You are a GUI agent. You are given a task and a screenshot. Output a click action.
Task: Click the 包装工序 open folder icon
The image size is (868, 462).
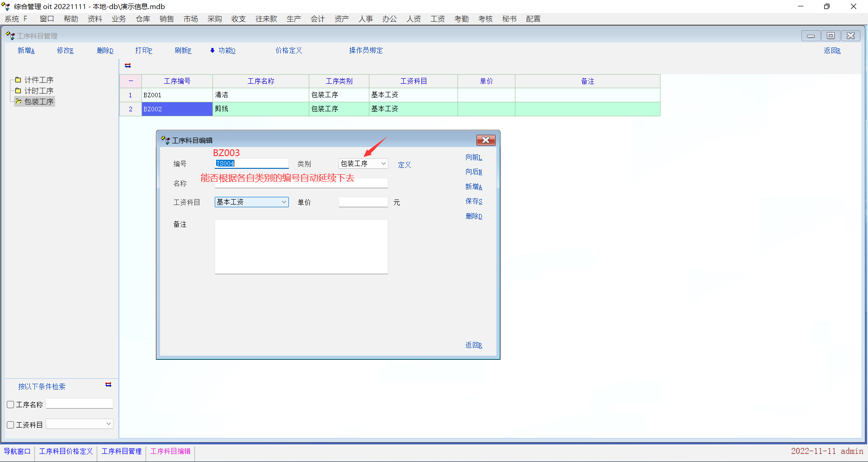(x=19, y=101)
